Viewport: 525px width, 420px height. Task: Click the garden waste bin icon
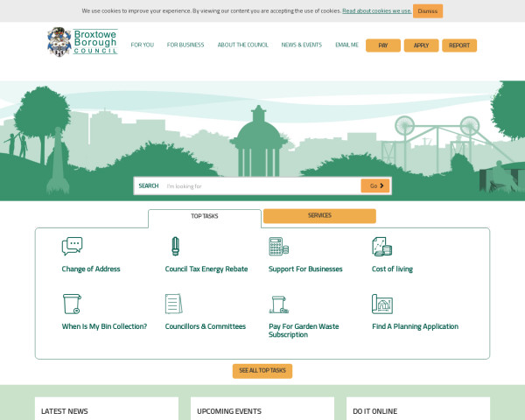click(278, 304)
